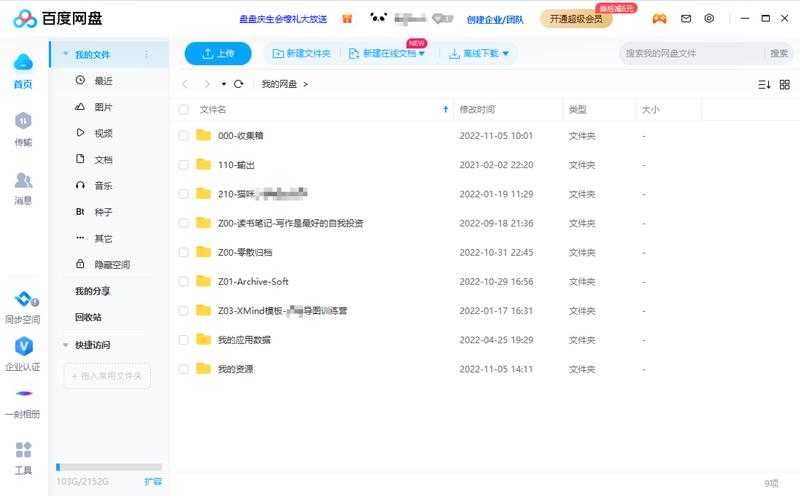Click the Z01-Archive-Soft folder icon
This screenshot has width=800, height=496.
(x=204, y=281)
